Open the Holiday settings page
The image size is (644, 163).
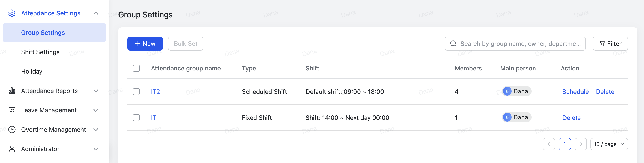[32, 71]
